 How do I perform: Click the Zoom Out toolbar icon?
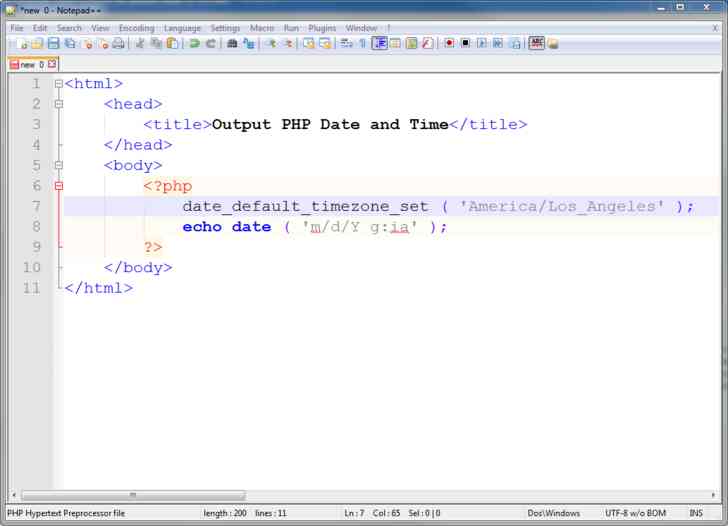point(288,44)
